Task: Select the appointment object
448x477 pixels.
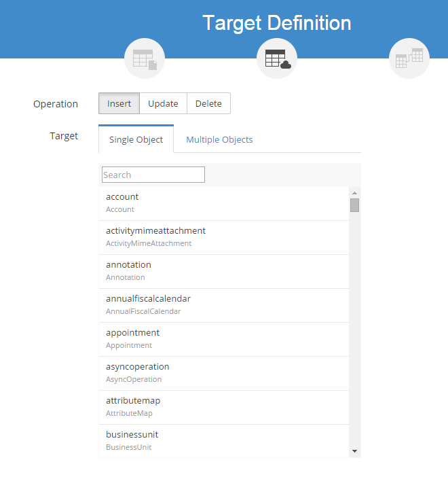Action: (224, 339)
